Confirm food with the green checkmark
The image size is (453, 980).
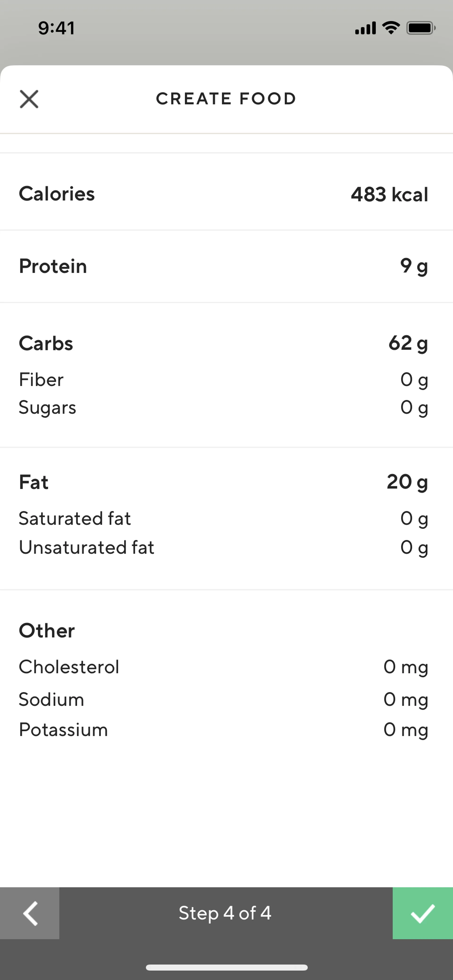point(423,913)
